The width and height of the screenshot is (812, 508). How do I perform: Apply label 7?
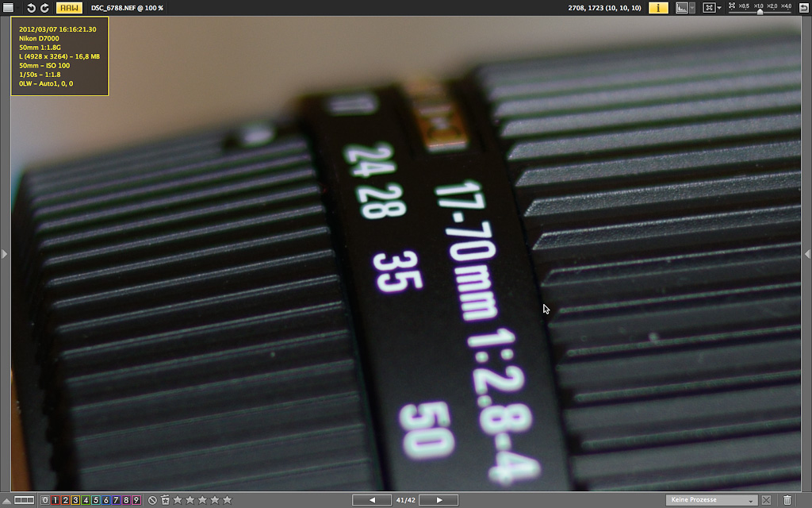(116, 500)
